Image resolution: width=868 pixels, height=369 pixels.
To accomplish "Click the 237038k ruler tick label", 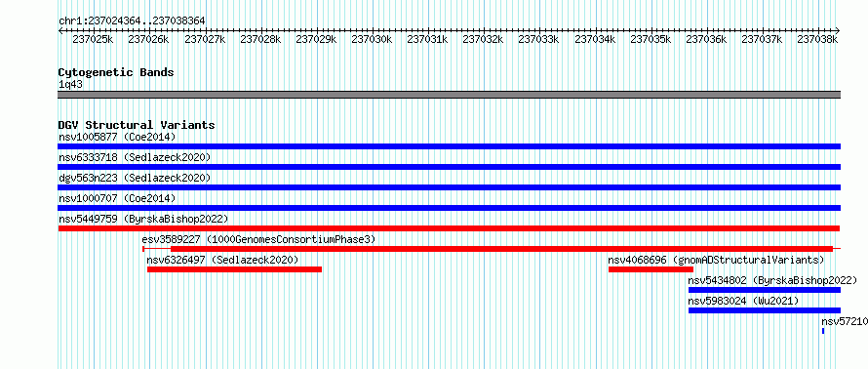I will point(818,40).
